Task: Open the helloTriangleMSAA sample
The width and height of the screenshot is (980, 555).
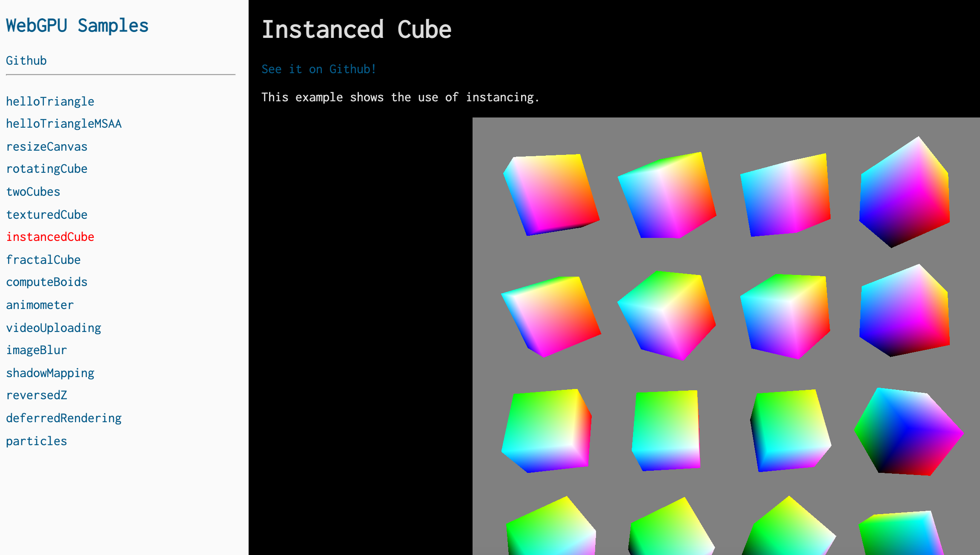Action: [x=64, y=123]
